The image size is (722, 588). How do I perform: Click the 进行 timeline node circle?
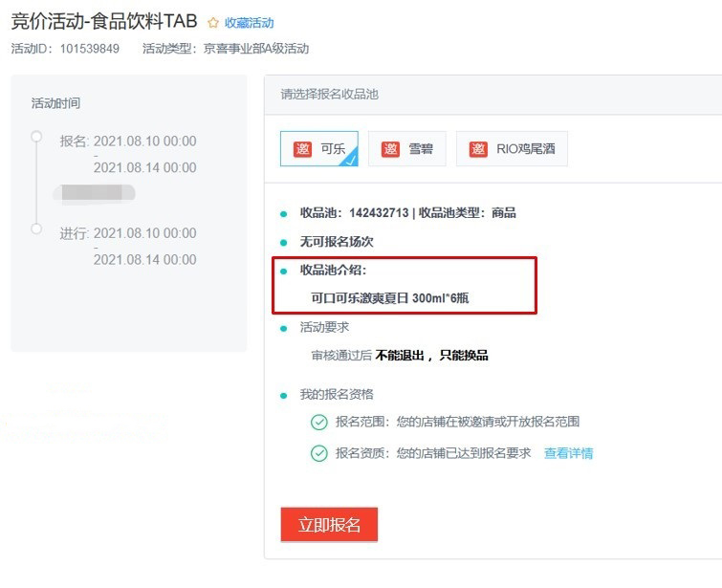(x=36, y=229)
